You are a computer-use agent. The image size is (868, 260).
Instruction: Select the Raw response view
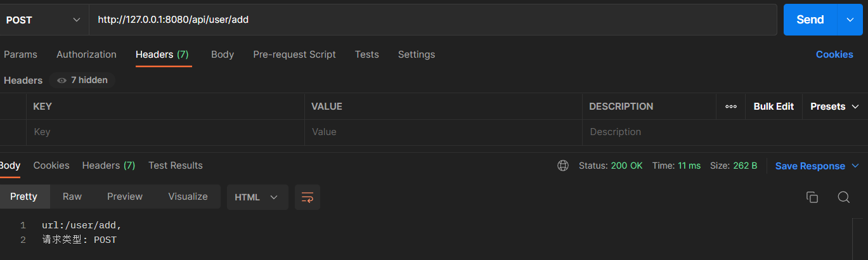tap(72, 197)
